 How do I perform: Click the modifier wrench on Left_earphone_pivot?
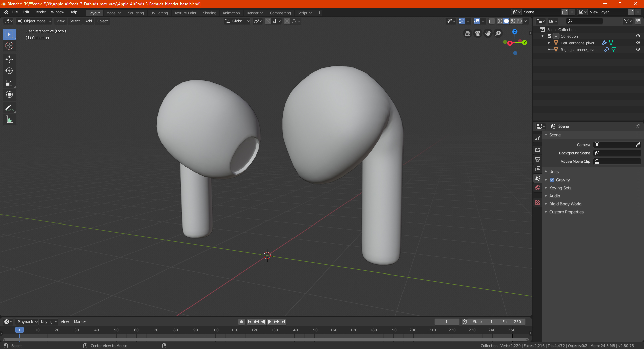click(x=604, y=43)
